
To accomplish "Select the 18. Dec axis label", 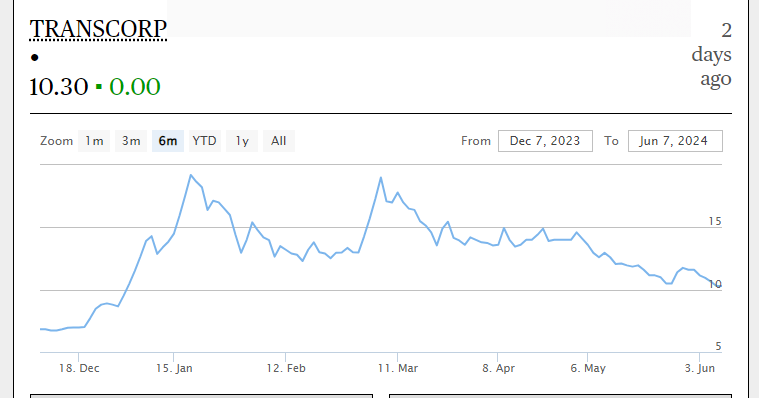I will (x=79, y=368).
